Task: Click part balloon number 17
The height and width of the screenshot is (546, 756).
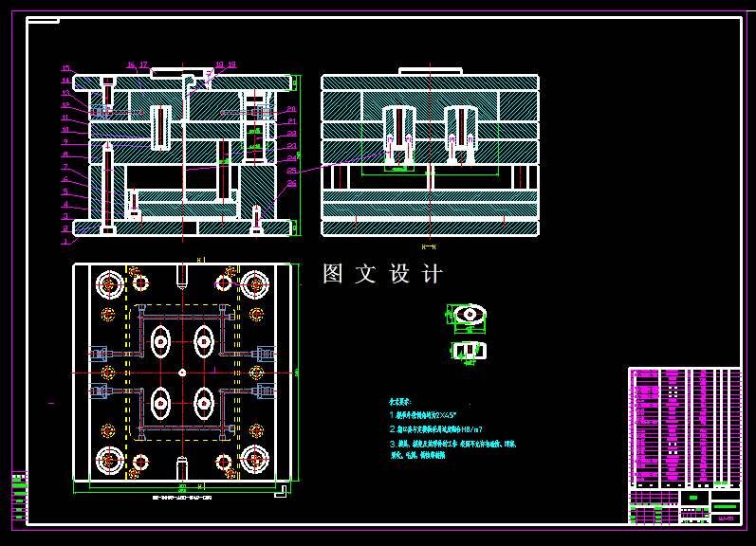Action: coord(143,64)
